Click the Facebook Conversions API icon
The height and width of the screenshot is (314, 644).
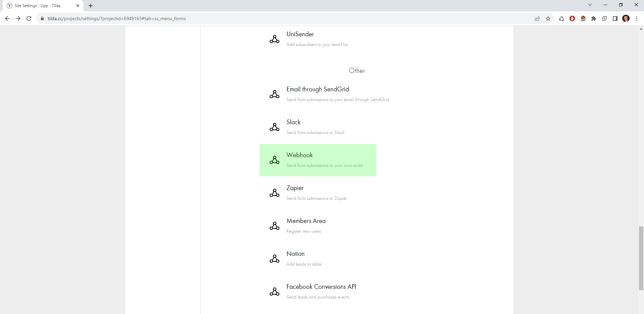coord(274,291)
